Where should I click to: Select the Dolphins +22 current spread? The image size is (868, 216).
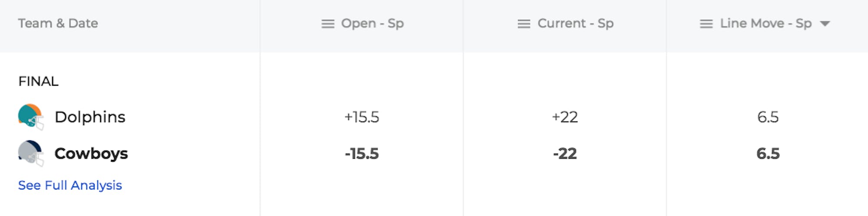pos(565,117)
